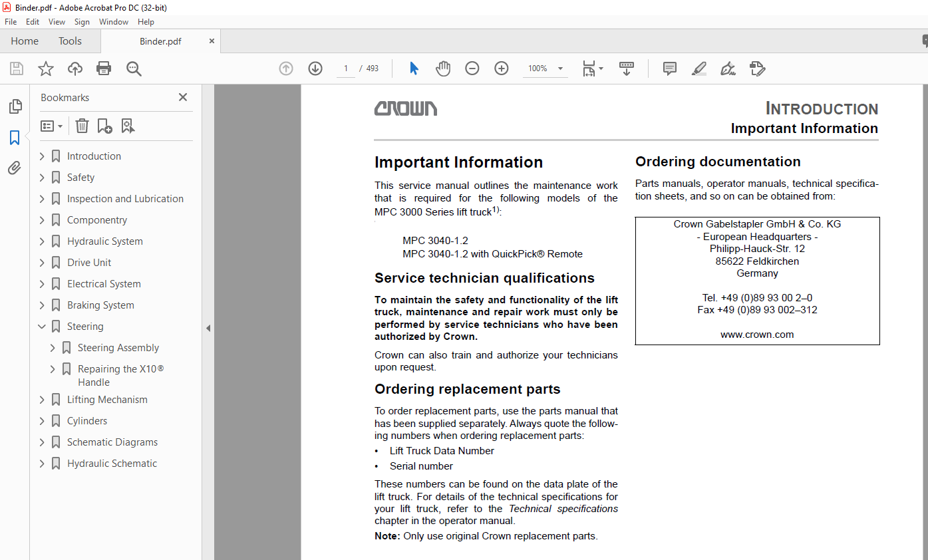
Task: Expand the Electrical System bookmark
Action: (x=43, y=284)
